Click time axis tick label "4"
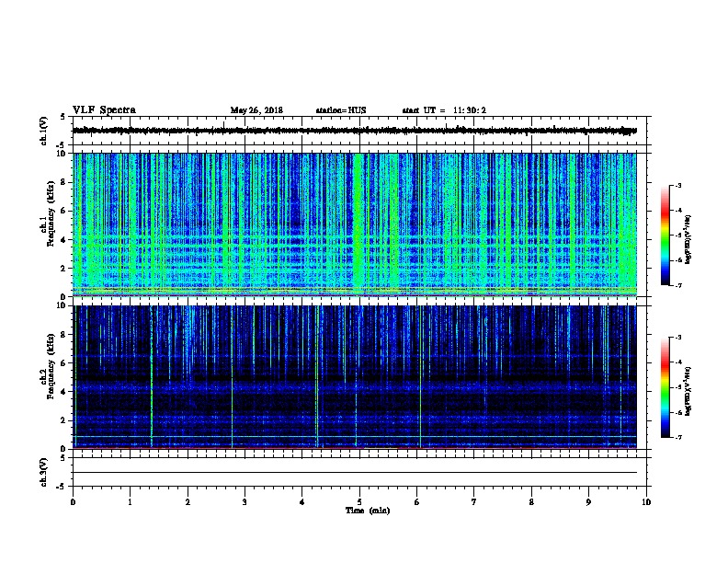This screenshot has width=728, height=563. pos(302,501)
